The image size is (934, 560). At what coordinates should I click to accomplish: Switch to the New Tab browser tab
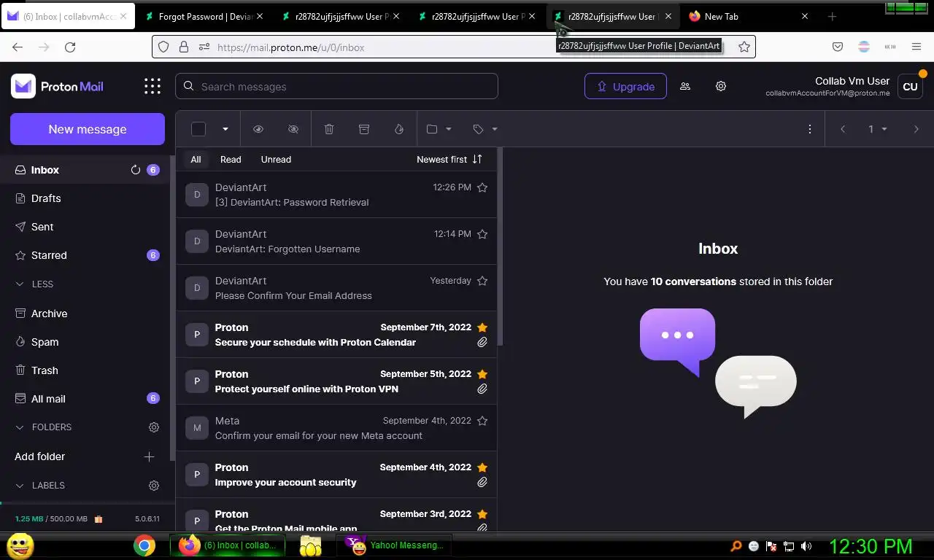pos(749,16)
